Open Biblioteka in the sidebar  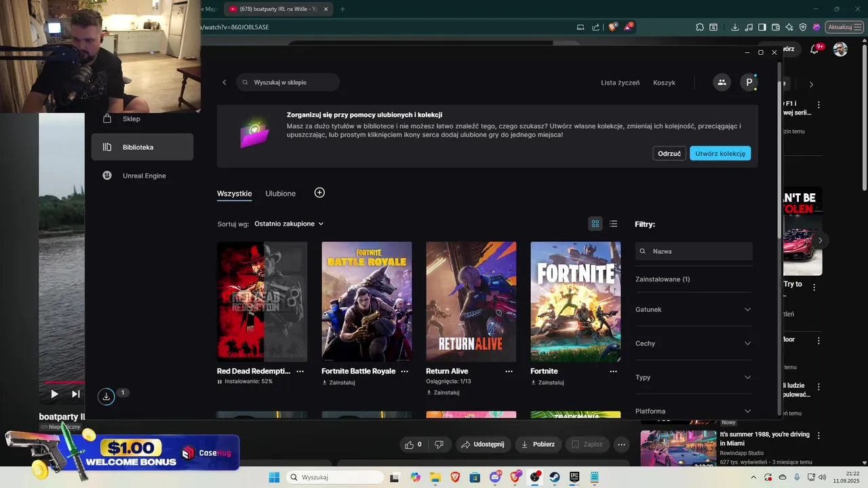[142, 147]
